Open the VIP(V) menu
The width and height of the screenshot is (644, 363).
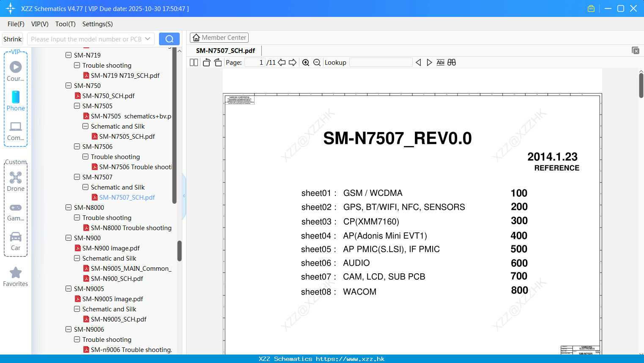[40, 24]
